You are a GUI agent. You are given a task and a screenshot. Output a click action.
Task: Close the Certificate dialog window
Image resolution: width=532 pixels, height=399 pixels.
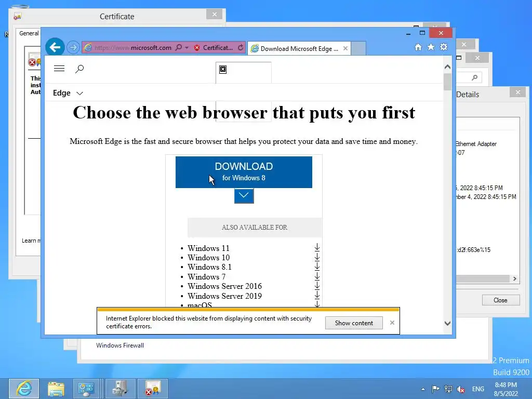coord(215,14)
